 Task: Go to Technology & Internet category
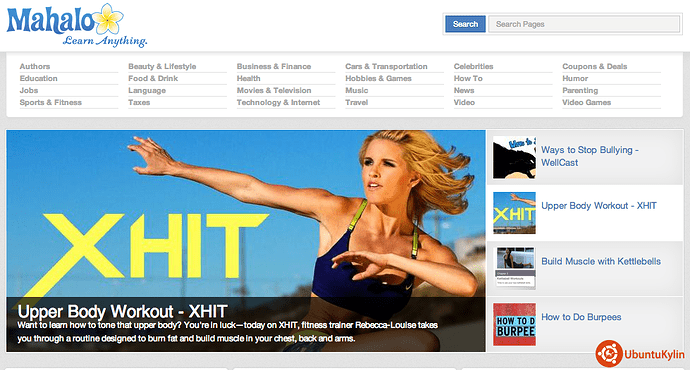click(x=278, y=102)
